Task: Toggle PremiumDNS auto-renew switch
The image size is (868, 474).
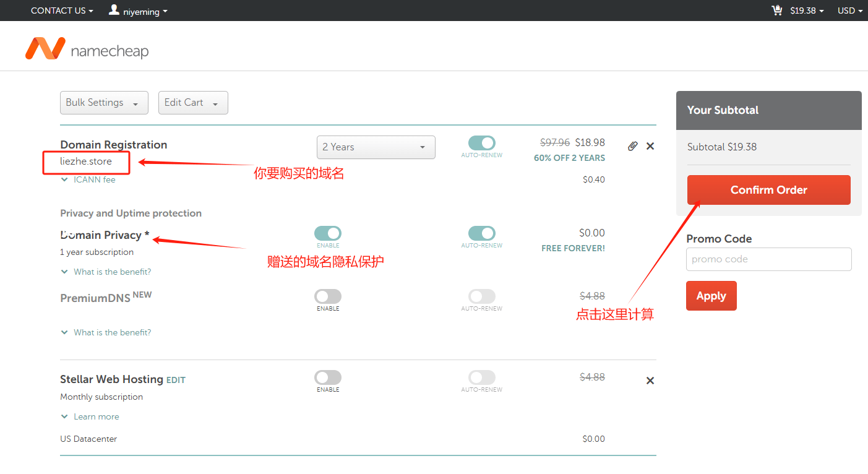Action: [482, 296]
